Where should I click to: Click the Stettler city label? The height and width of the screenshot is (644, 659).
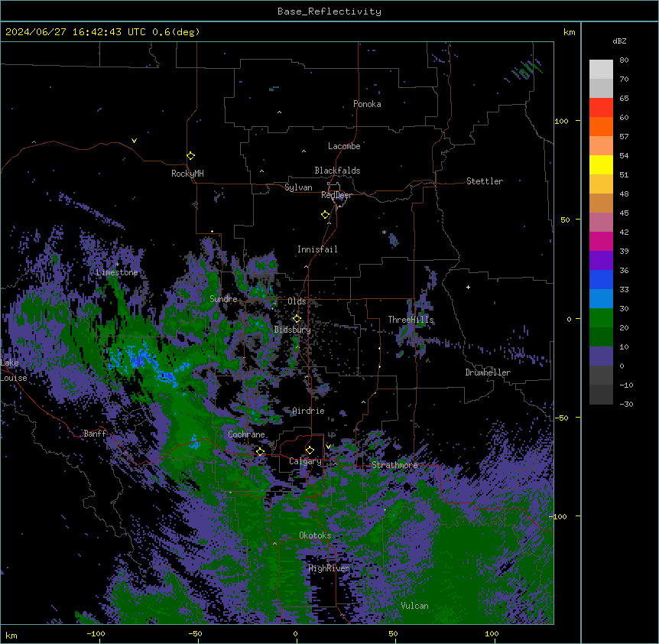485,181
